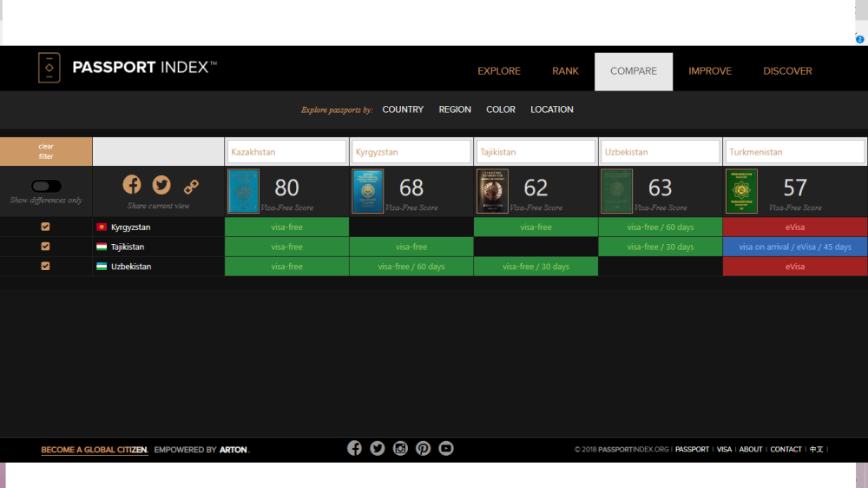
Task: Explore passports by LOCATION
Action: (552, 109)
